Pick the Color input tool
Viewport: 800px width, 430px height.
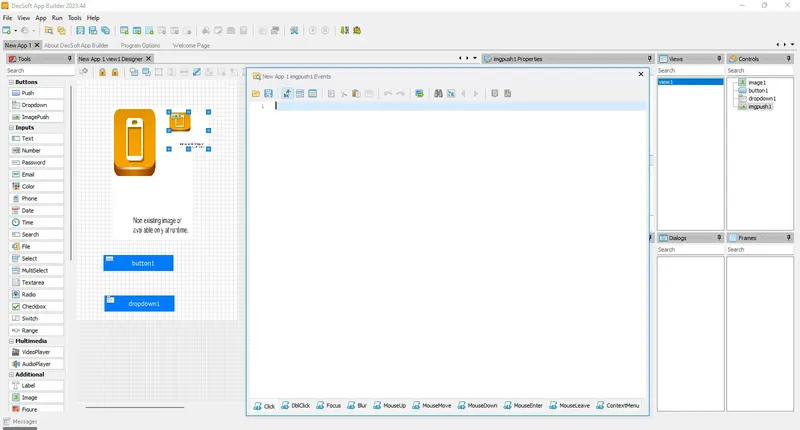click(x=36, y=186)
